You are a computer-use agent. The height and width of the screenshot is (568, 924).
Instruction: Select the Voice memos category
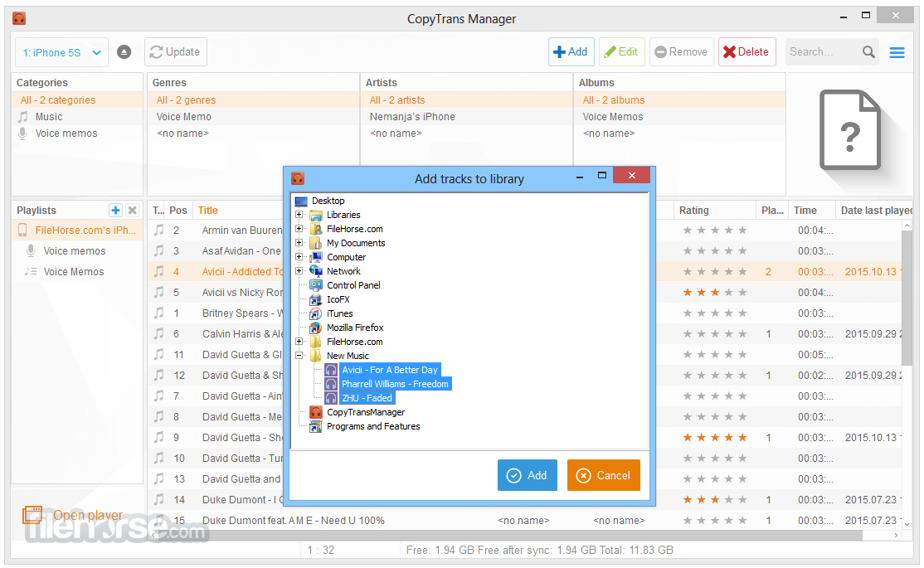coord(77,134)
